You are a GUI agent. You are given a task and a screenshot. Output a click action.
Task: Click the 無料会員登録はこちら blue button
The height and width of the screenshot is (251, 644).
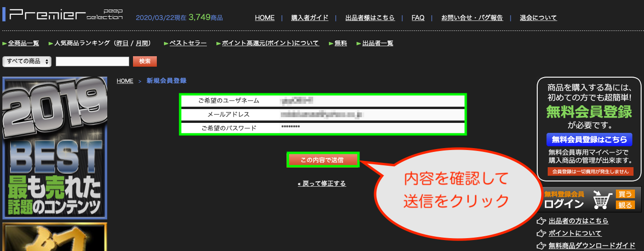[x=589, y=140]
